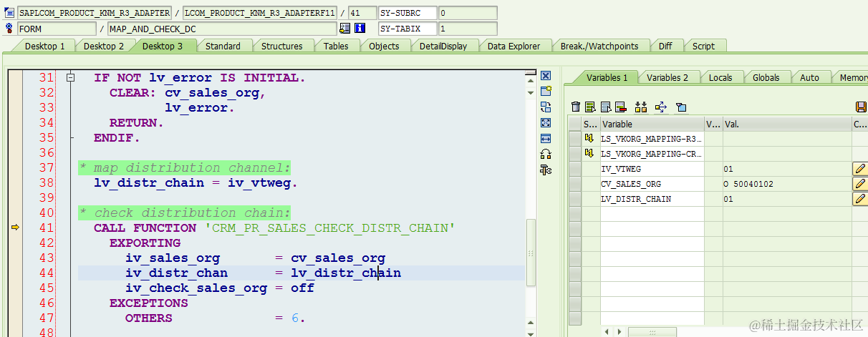Click structure icon of LS_VKORG_MAPPING-CR row
The image size is (868, 337).
coord(590,153)
